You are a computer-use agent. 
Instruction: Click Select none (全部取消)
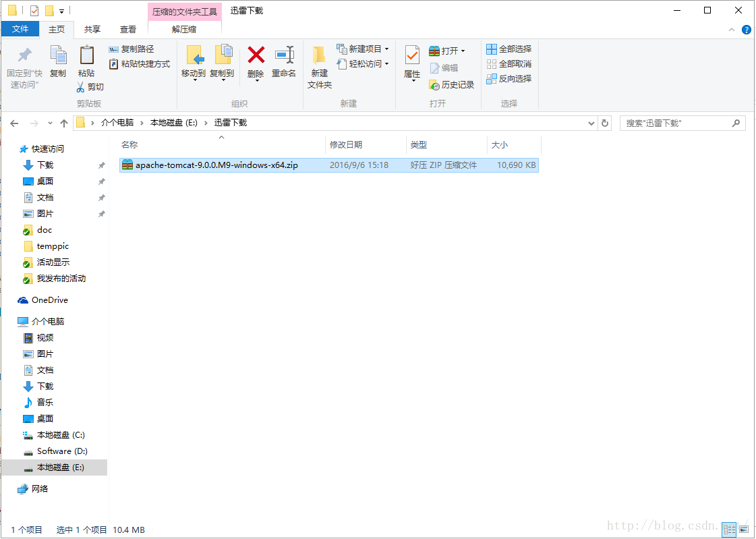click(508, 63)
